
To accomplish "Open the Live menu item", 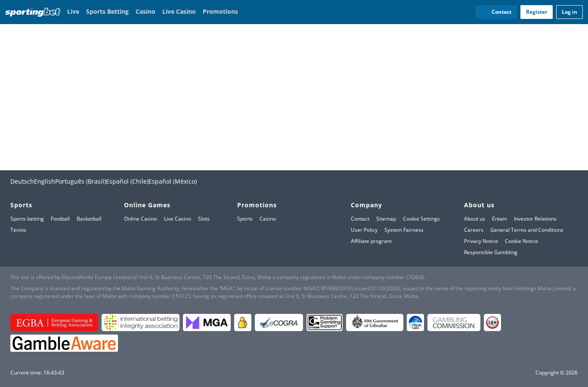I will (73, 12).
